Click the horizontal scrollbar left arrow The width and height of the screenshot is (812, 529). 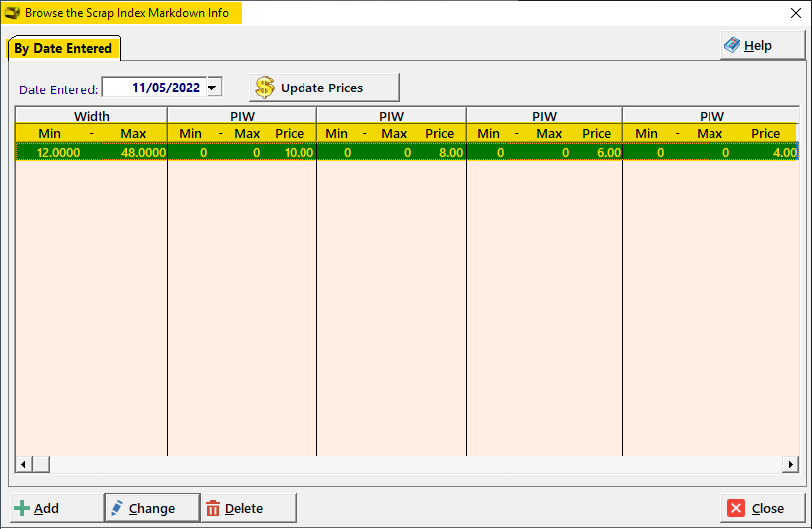23,464
